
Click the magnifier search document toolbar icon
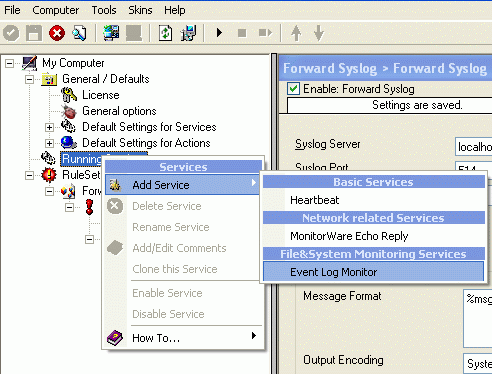pyautogui.click(x=80, y=33)
